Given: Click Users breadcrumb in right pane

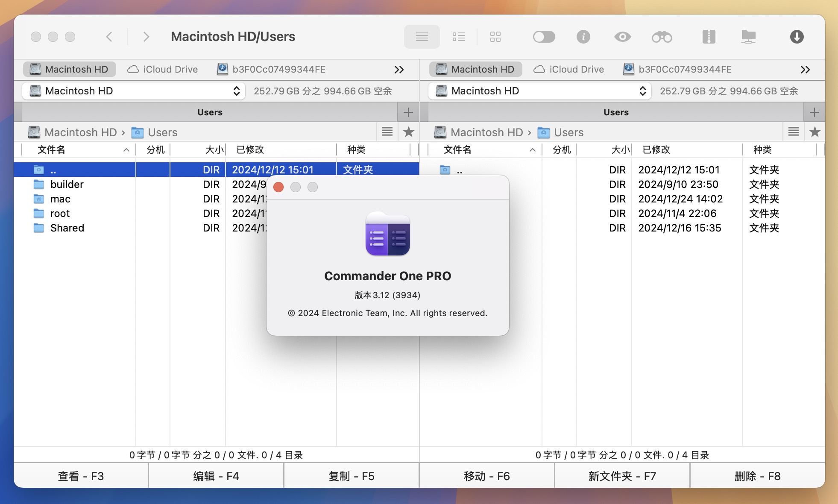Looking at the screenshot, I should click(x=560, y=132).
